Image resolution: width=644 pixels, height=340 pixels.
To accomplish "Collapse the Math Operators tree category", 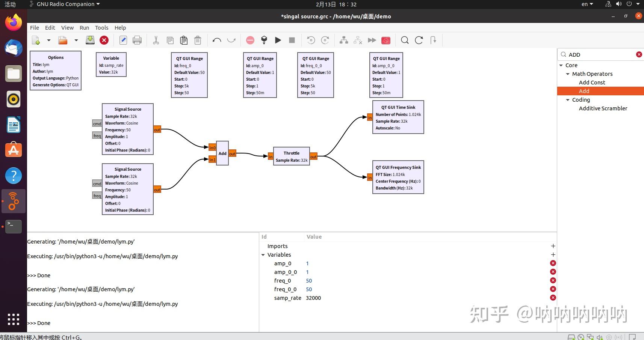I will point(568,74).
